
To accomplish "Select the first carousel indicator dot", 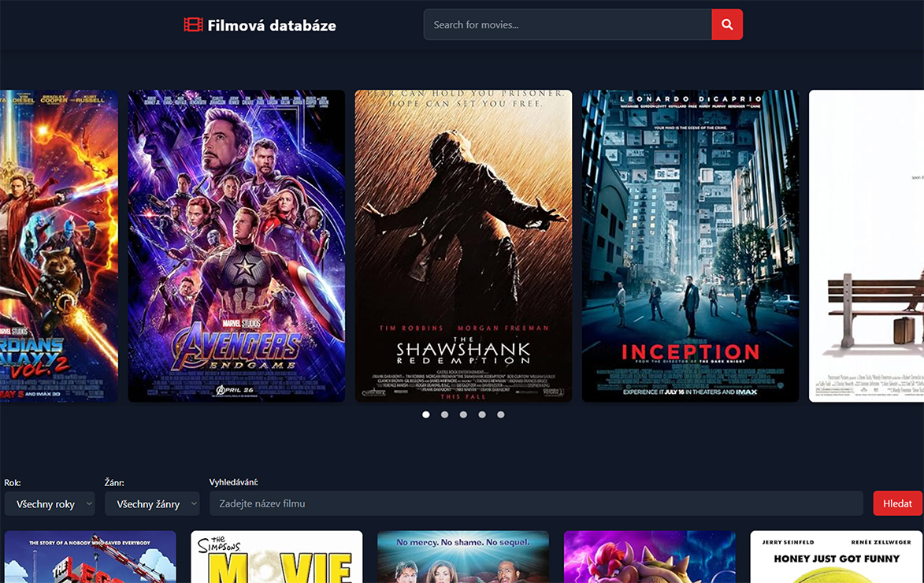I will pos(425,414).
